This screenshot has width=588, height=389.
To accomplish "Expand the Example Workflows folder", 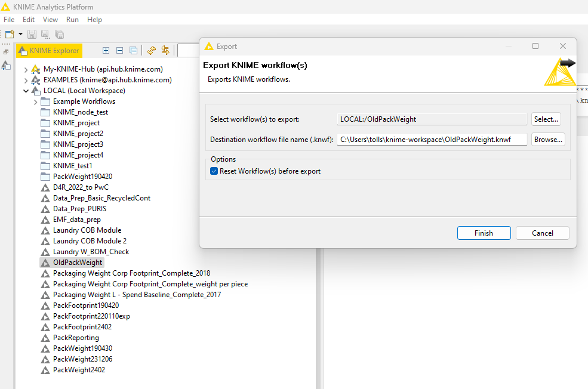I will click(x=35, y=101).
